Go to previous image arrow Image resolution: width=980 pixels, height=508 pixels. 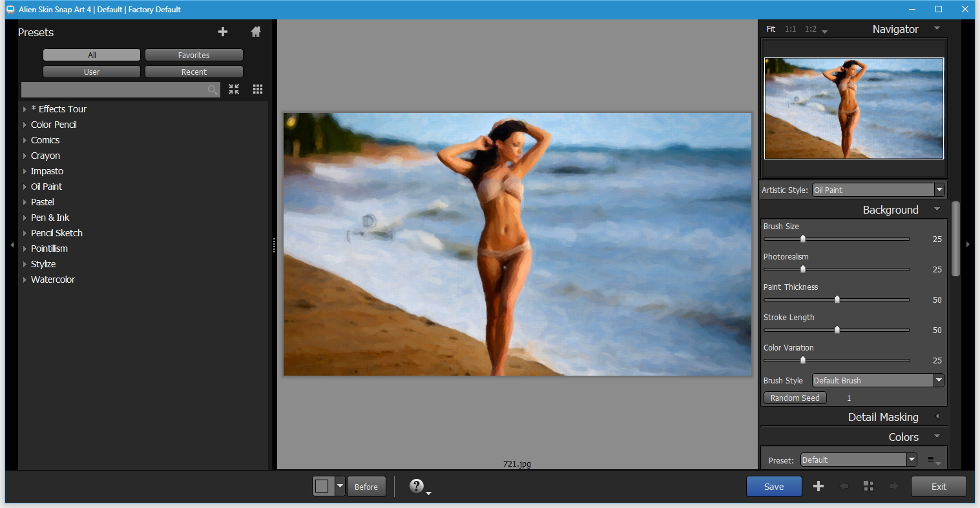click(x=844, y=486)
